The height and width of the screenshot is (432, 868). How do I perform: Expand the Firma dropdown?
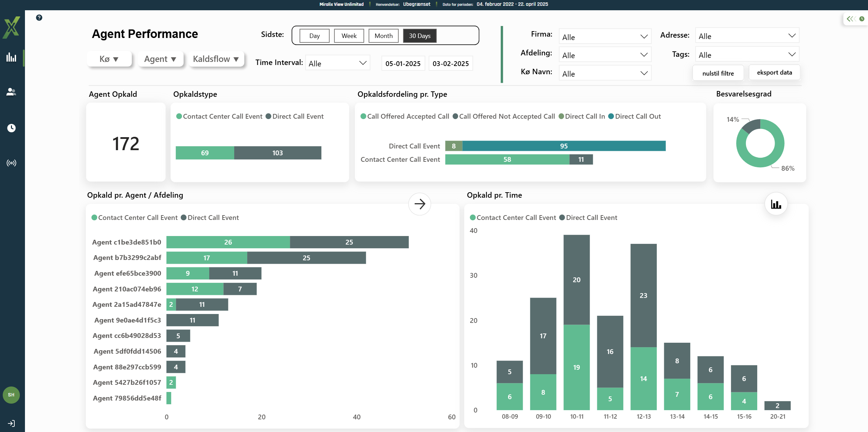point(604,37)
